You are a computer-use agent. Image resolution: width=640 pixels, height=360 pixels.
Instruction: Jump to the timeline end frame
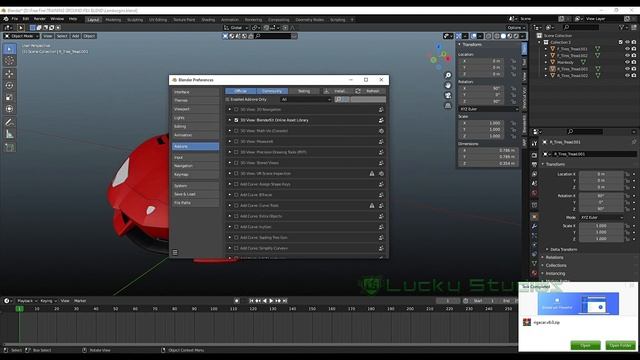tap(285, 301)
